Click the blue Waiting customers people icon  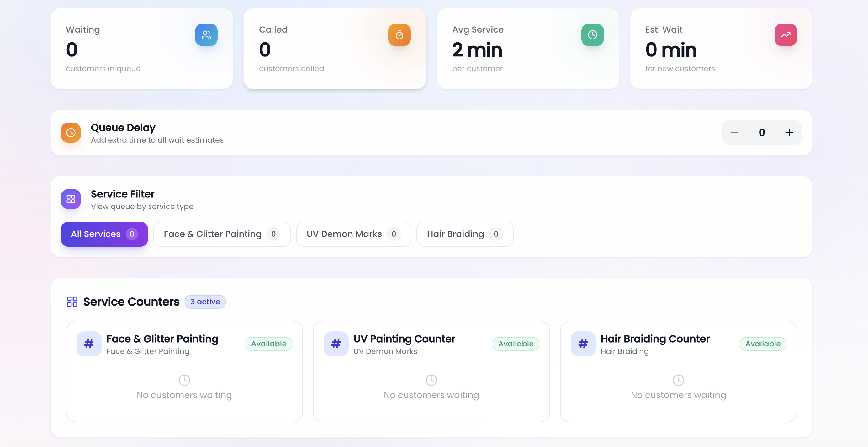point(206,35)
